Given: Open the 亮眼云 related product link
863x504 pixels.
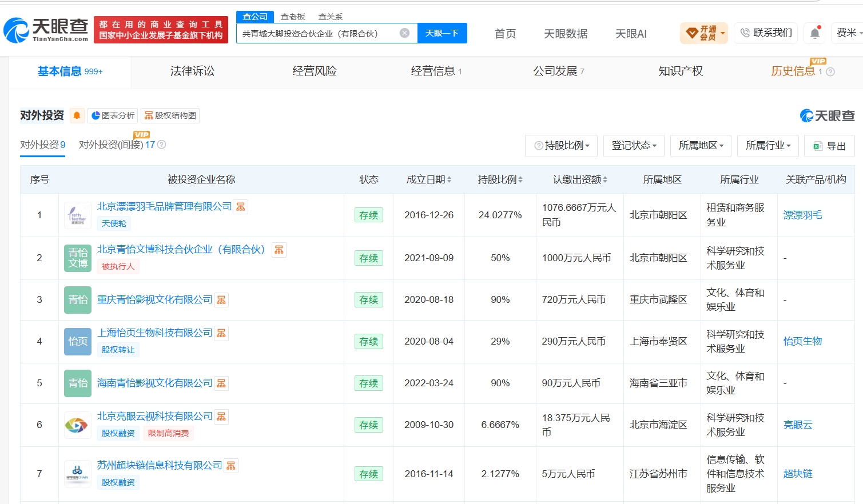Looking at the screenshot, I should pyautogui.click(x=798, y=425).
